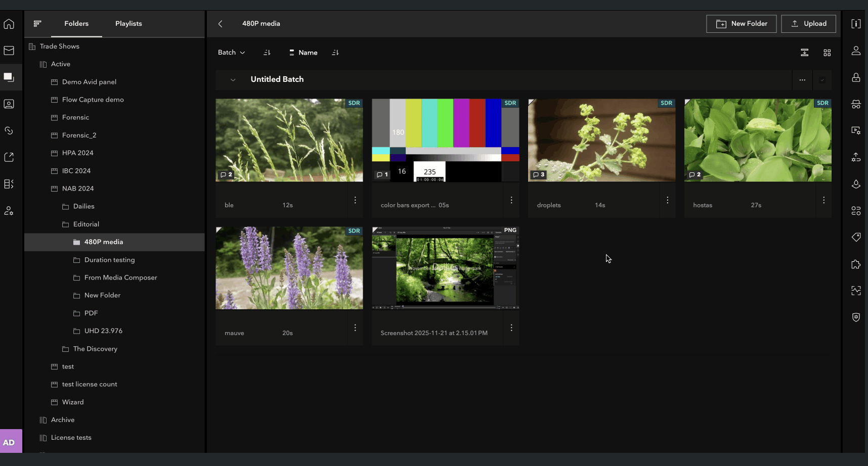The width and height of the screenshot is (868, 466).
Task: Click the collapse-all download-bar icon
Action: [x=805, y=53]
